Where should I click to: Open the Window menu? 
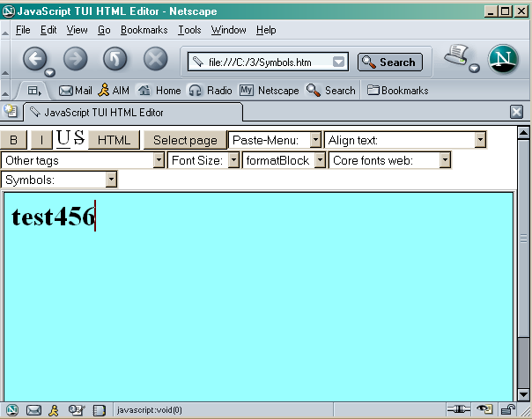point(229,30)
